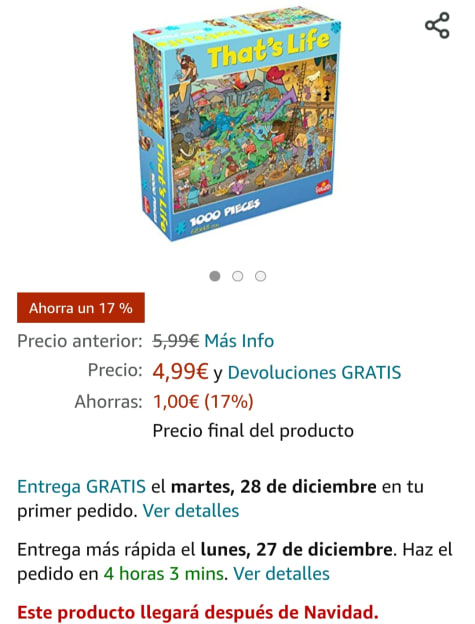The image size is (475, 624).
Task: Open the Más Info link
Action: click(239, 341)
